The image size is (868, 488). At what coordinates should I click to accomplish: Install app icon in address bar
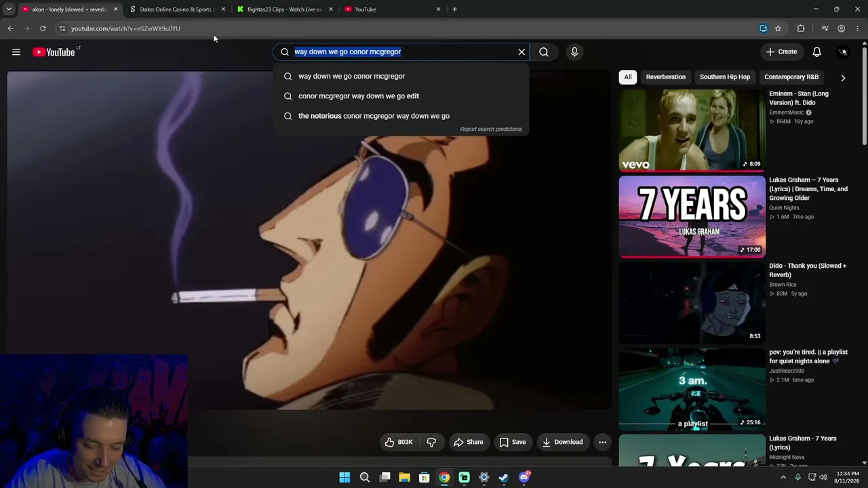point(764,28)
